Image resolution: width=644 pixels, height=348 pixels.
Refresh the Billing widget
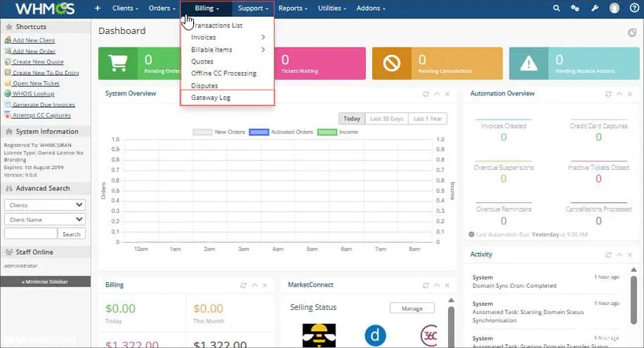(243, 285)
